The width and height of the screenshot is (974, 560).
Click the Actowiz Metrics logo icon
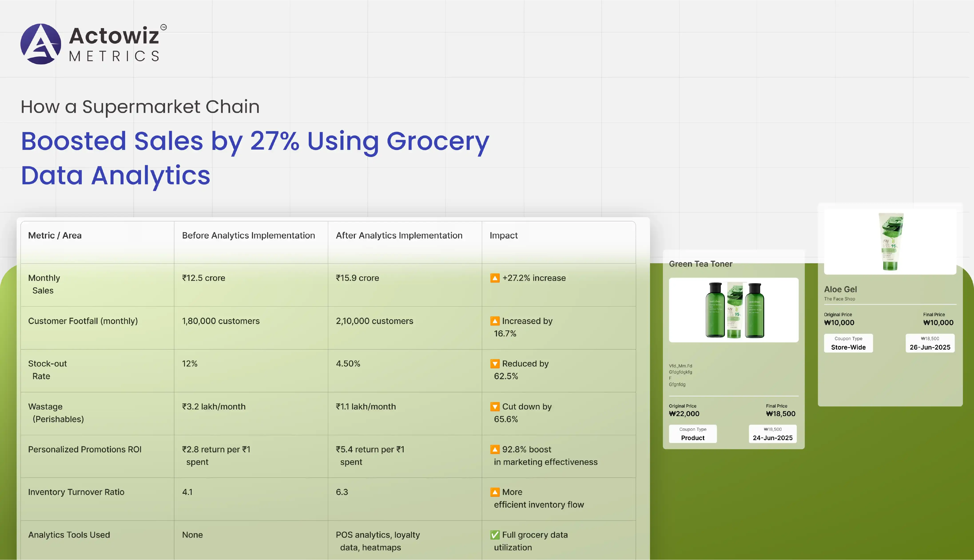[41, 44]
